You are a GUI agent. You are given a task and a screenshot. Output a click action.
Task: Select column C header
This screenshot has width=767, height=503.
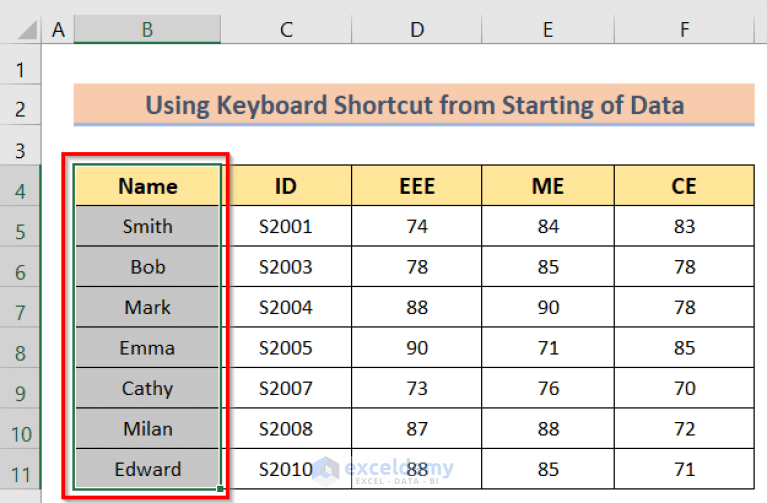(286, 29)
